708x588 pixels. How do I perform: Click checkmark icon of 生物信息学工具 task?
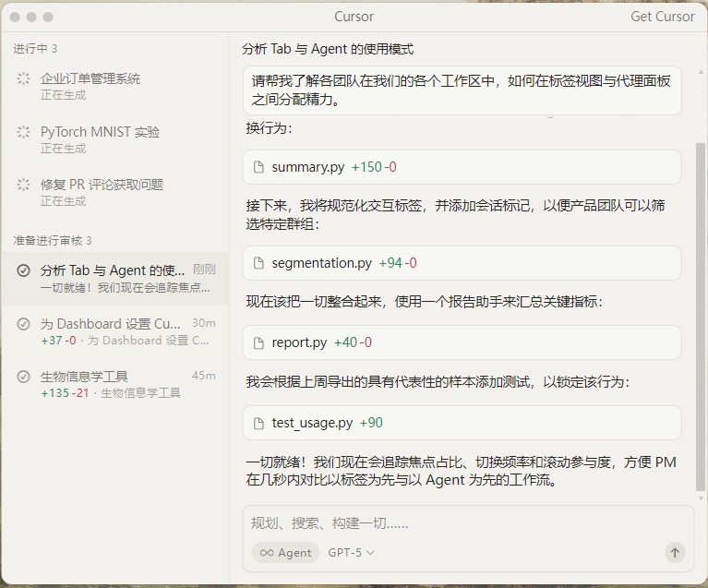coord(23,377)
